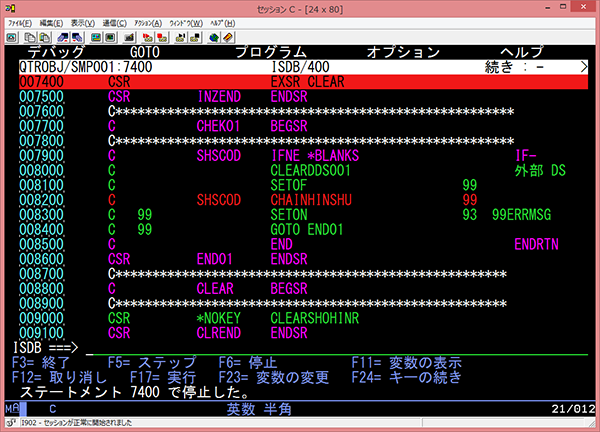
Task: Open the ファイル(F) menu
Action: pyautogui.click(x=19, y=21)
